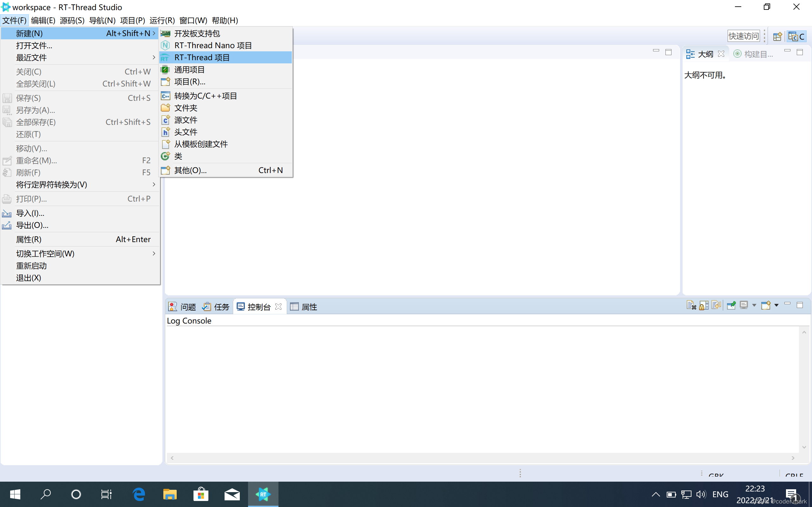The image size is (812, 507).
Task: Click the Quick Access field
Action: point(743,36)
